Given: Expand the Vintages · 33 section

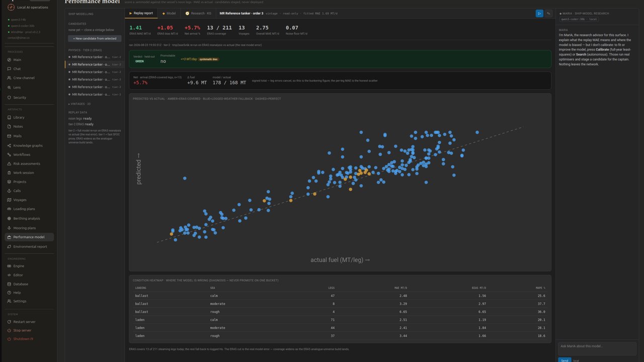Looking at the screenshot, I should point(79,104).
